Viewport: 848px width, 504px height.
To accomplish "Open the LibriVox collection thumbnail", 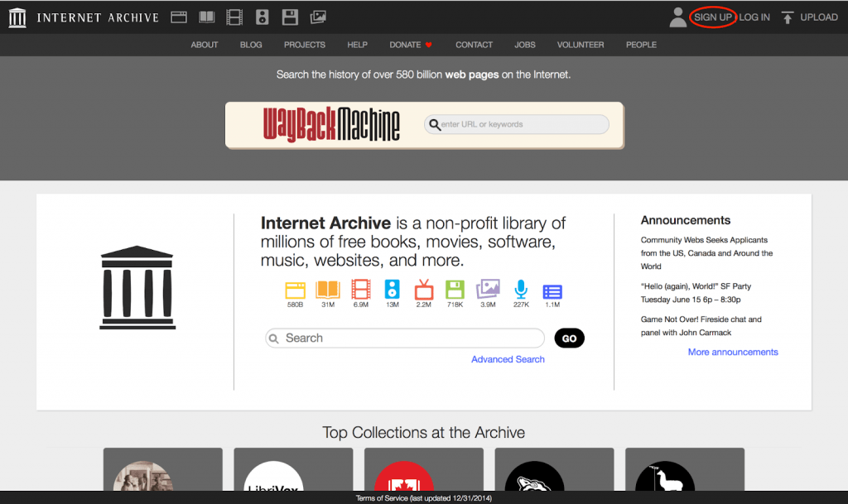I will point(293,469).
